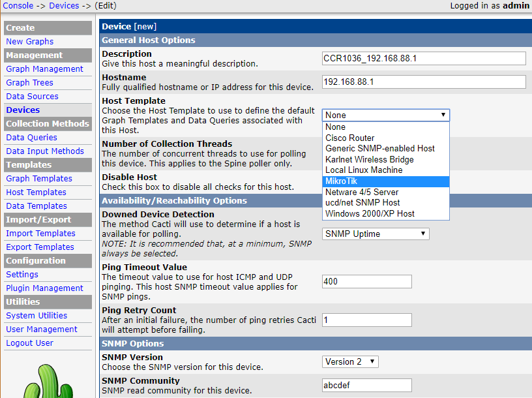
Task: Open Plugin Management page
Action: click(44, 288)
